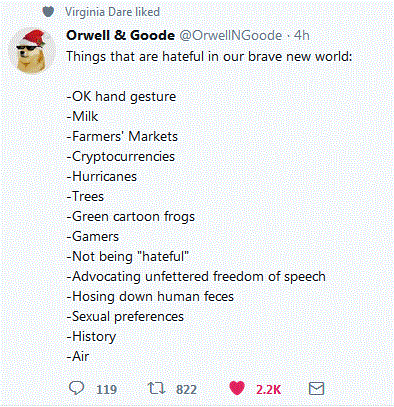Click the "-OK hand gesture" line
Viewport: 394px width, 407px height.
click(121, 97)
